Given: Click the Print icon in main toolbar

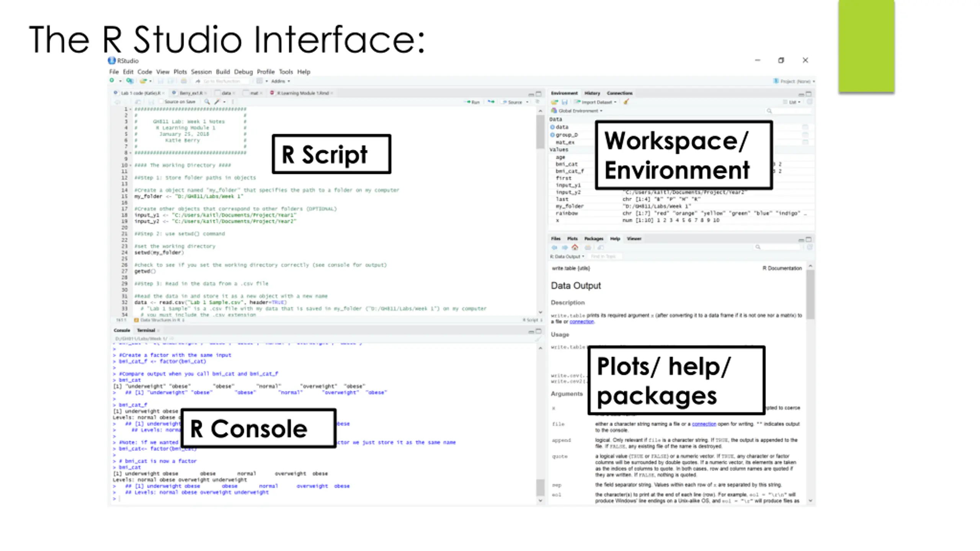Looking at the screenshot, I should 184,81.
